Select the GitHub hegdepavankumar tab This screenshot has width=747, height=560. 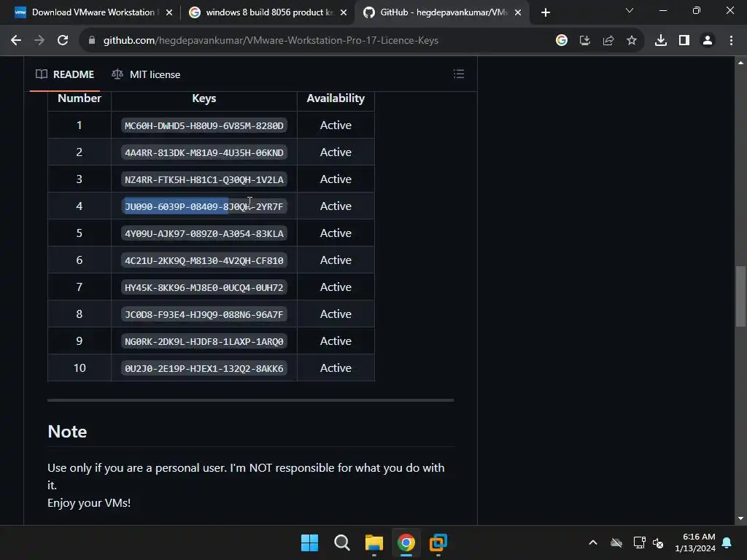442,12
